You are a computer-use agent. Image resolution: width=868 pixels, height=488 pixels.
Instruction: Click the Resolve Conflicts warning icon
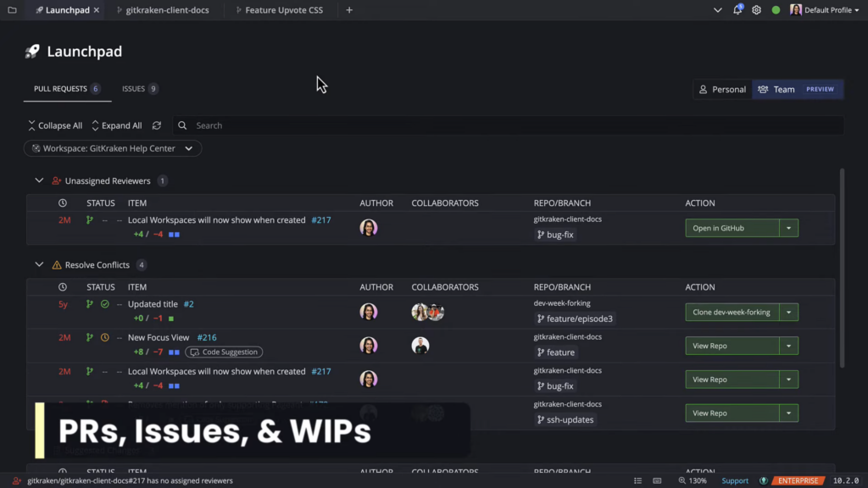coord(57,265)
